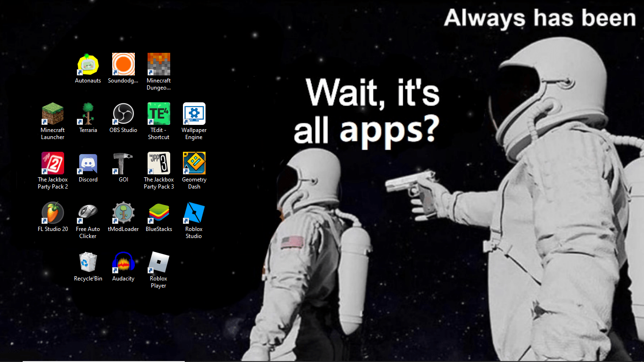Select the Discord icon
644x362 pixels.
click(x=88, y=164)
